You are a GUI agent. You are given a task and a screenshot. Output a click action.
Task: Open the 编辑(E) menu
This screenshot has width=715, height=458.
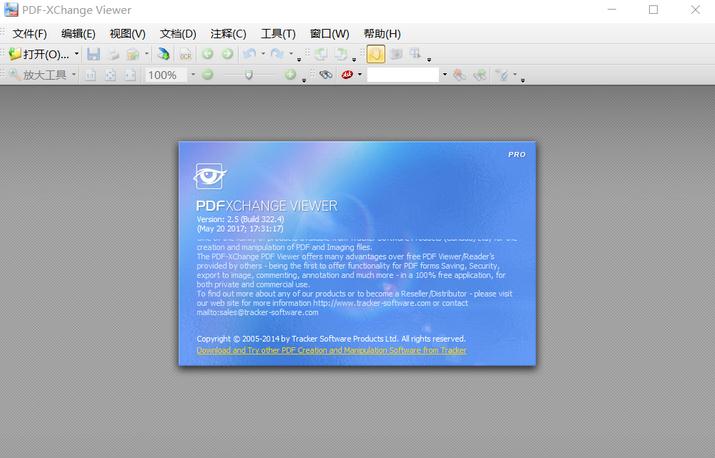[x=78, y=34]
